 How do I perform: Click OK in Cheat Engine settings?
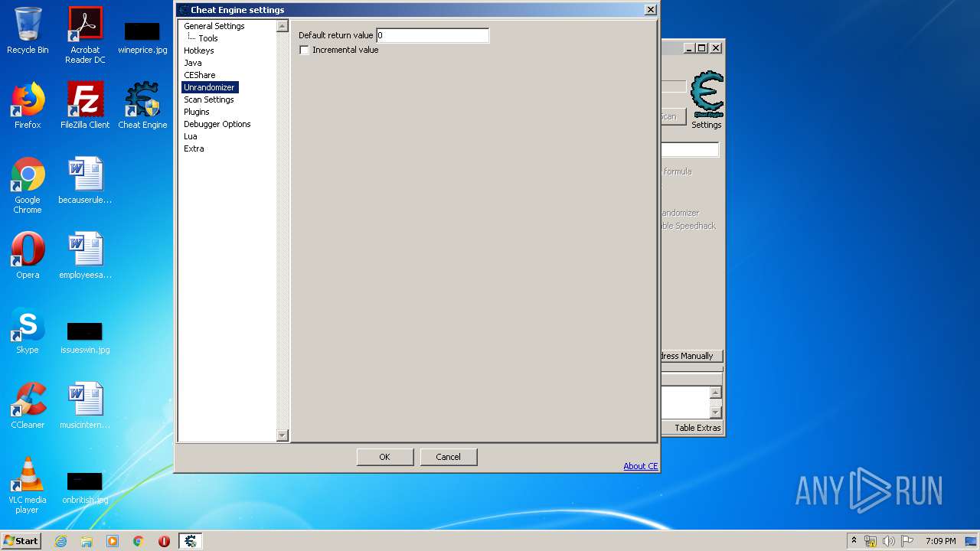tap(385, 457)
